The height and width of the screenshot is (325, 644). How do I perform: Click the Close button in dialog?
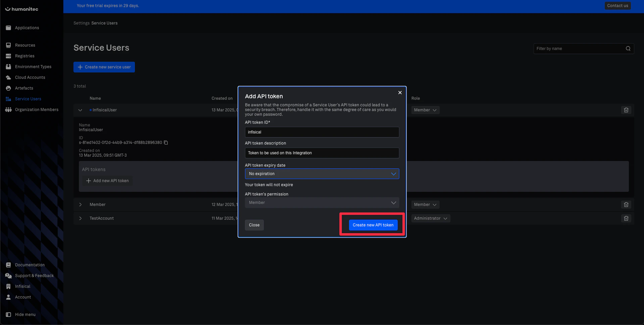[x=254, y=225]
